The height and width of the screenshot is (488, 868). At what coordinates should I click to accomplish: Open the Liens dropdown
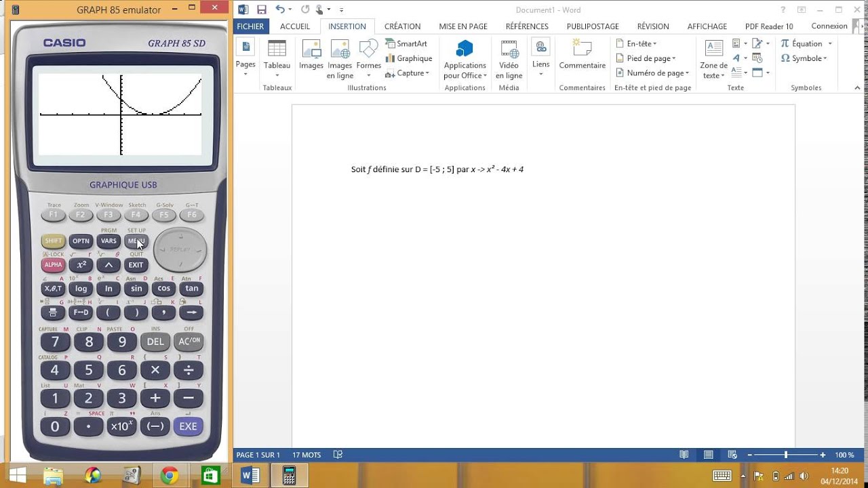(x=541, y=57)
